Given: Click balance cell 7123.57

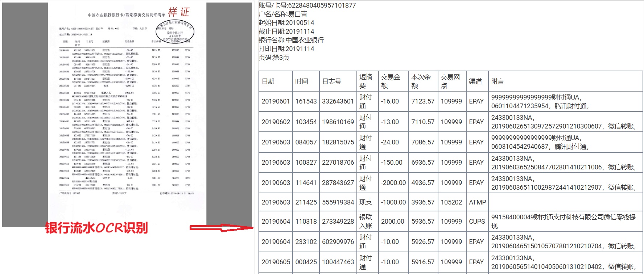Looking at the screenshot, I should tap(423, 101).
